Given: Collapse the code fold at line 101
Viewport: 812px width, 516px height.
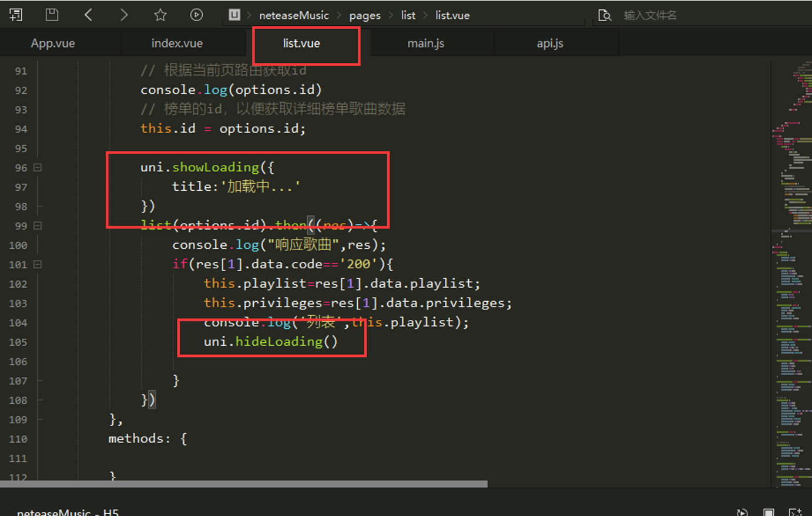Looking at the screenshot, I should 38,264.
